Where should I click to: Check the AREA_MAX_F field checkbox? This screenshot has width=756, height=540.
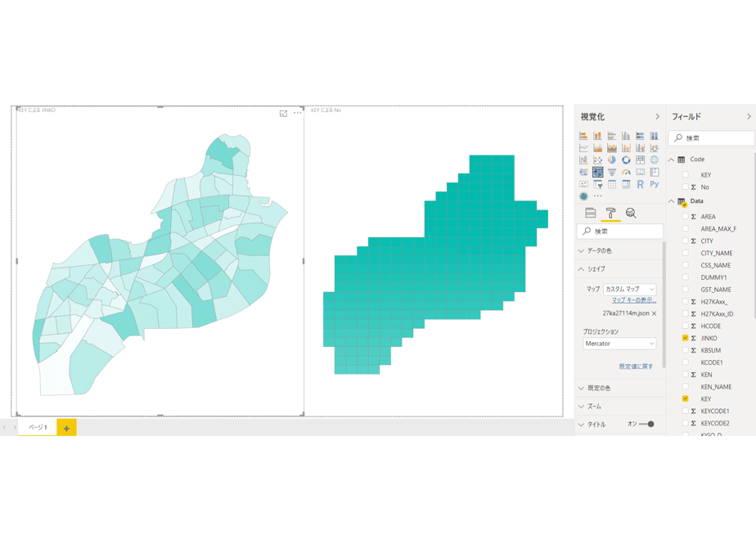click(685, 228)
